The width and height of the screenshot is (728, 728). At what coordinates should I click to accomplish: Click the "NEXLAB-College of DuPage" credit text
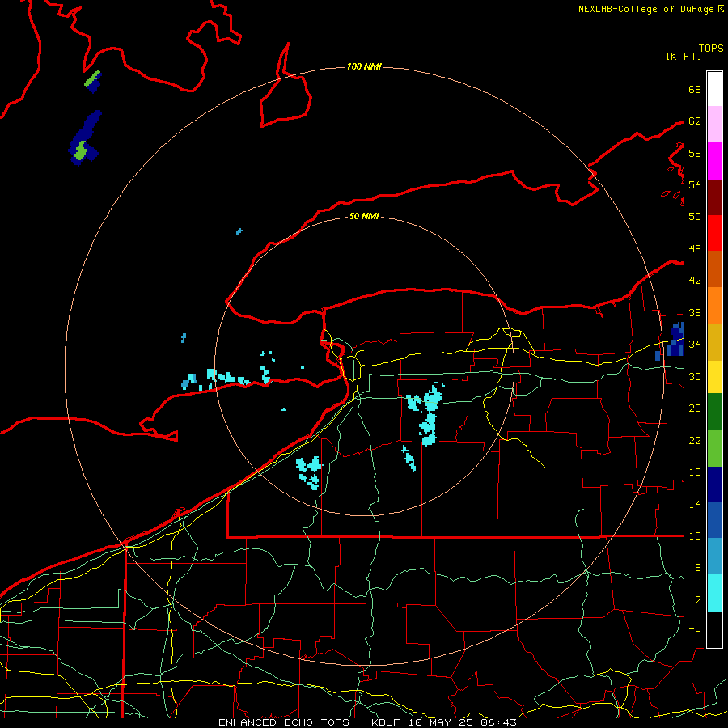click(x=645, y=9)
